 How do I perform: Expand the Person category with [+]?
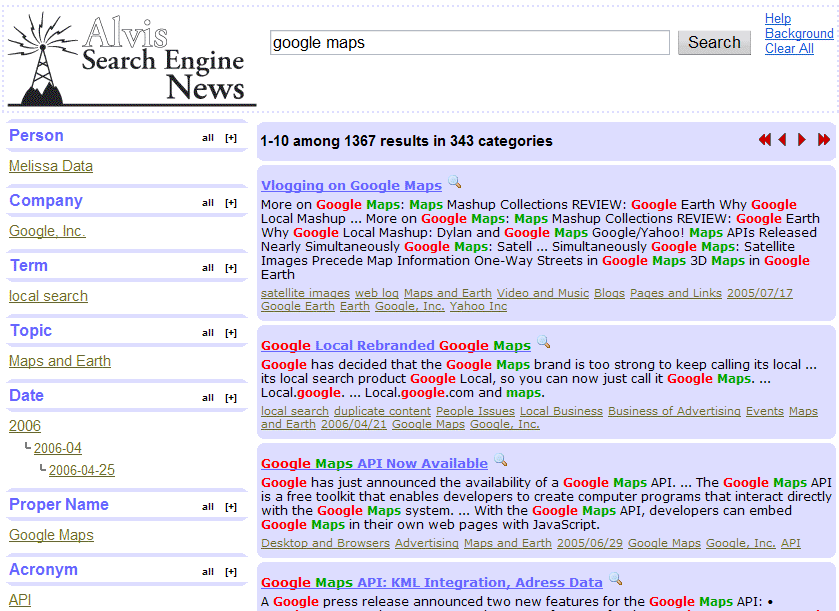pos(231,138)
